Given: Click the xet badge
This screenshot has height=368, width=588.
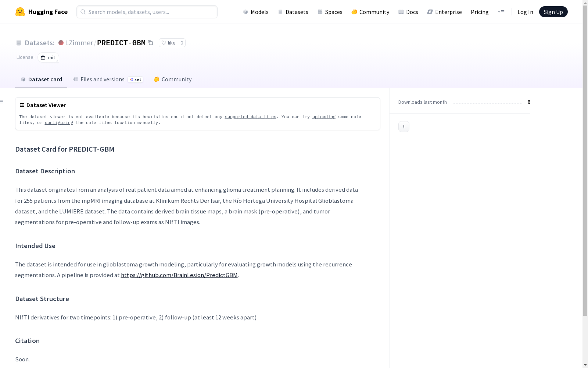Looking at the screenshot, I should pyautogui.click(x=136, y=79).
